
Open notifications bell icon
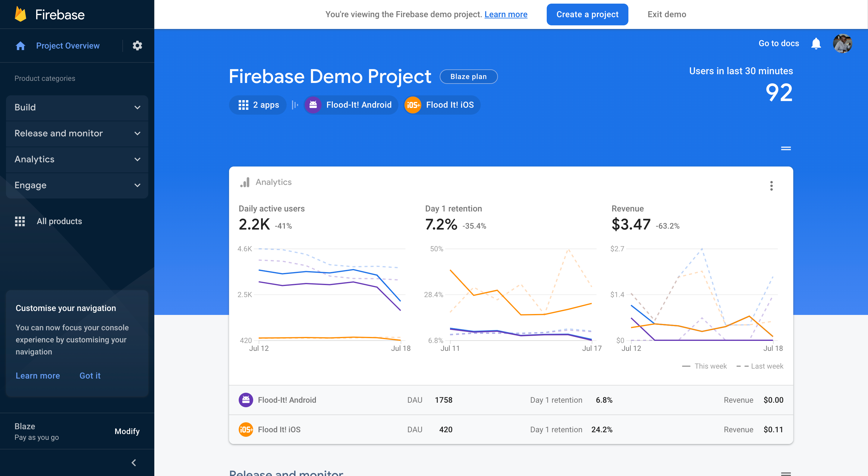coord(816,43)
